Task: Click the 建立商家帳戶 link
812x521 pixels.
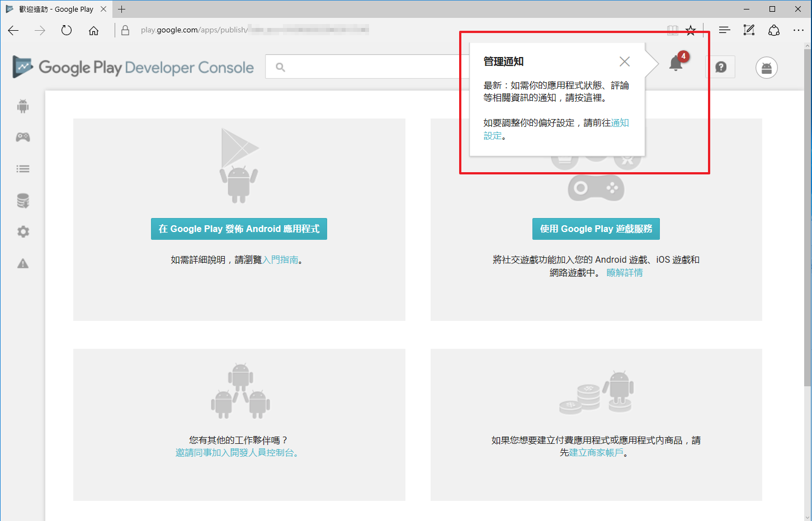Action: pyautogui.click(x=596, y=453)
